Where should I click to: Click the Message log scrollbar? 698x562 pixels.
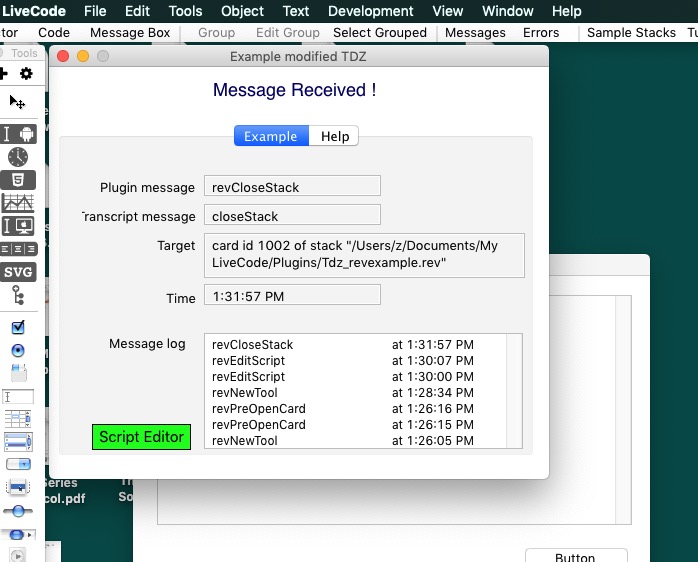click(514, 390)
